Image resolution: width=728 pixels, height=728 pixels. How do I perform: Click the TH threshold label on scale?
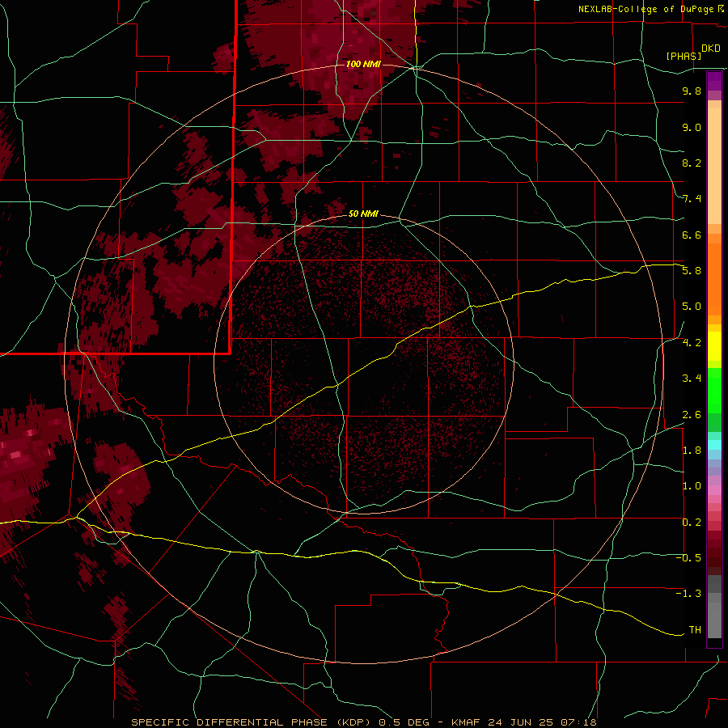695,630
